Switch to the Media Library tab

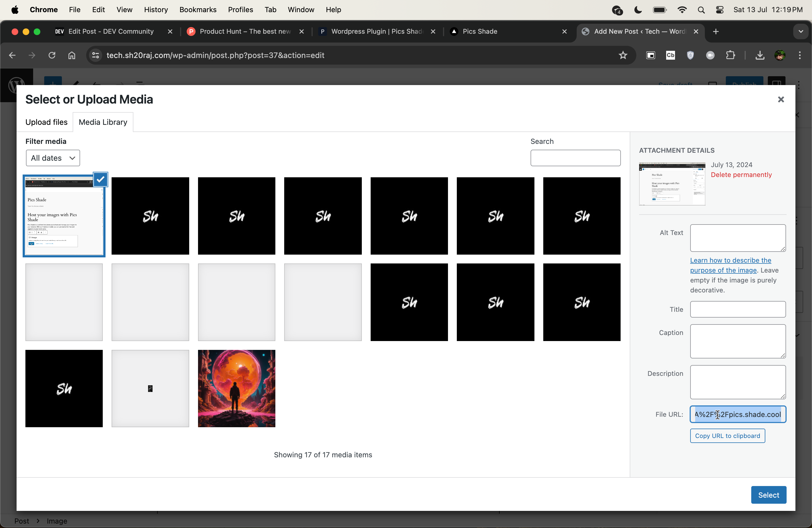(x=103, y=122)
